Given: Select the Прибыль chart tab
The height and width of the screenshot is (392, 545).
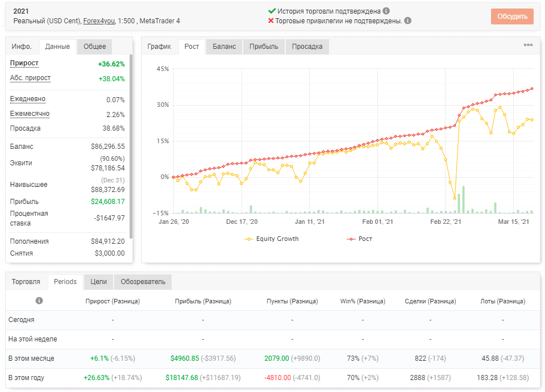Looking at the screenshot, I should click(264, 47).
